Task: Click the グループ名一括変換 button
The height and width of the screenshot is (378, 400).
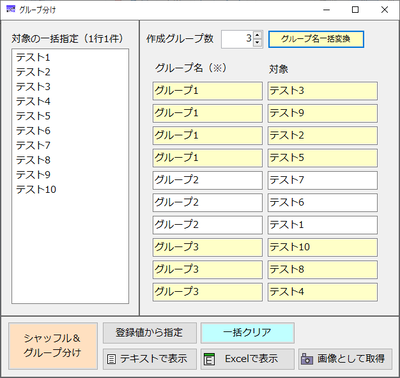Action: (x=316, y=39)
